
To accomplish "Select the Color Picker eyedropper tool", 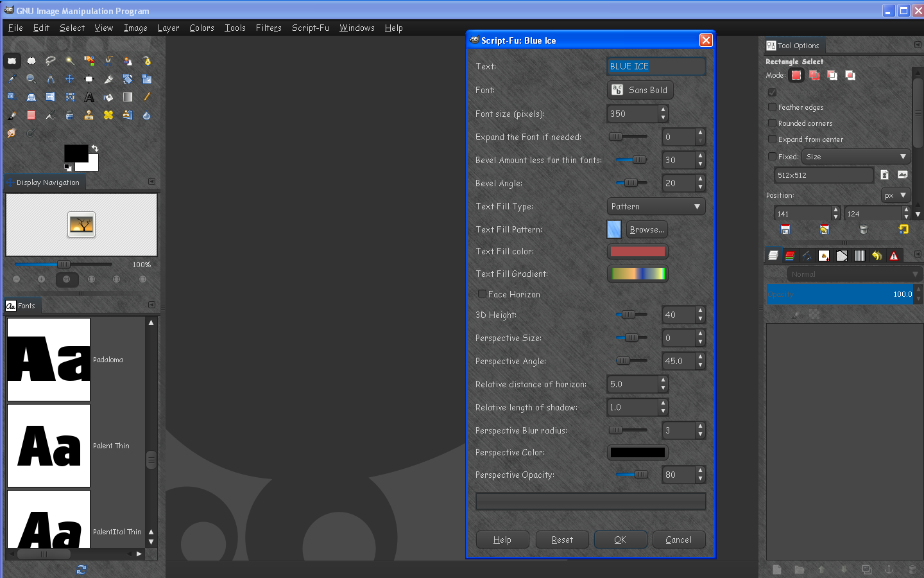I will tap(12, 79).
